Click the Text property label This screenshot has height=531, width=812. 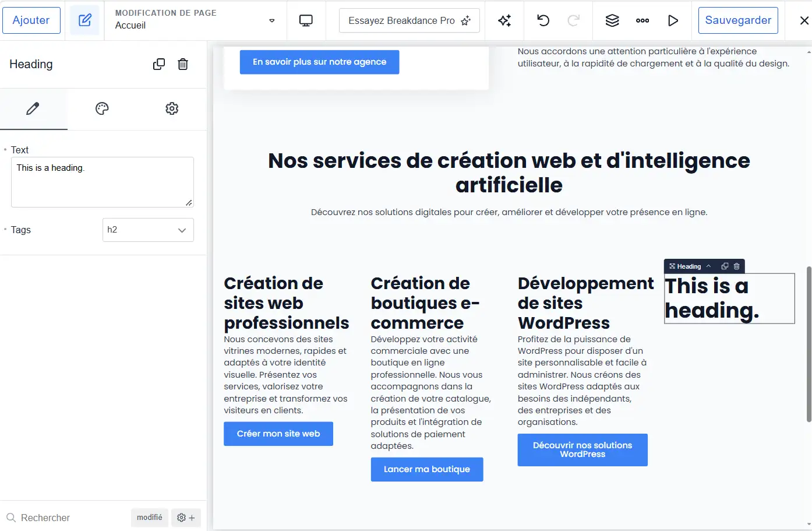point(20,150)
